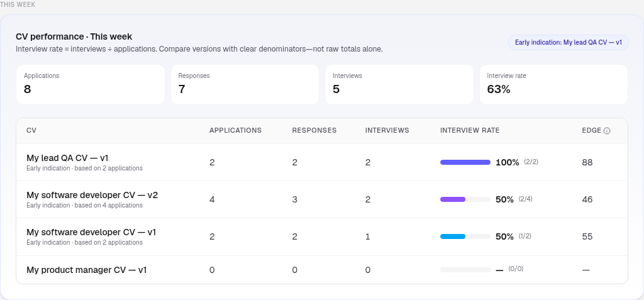Click the 'CV performance · This week' heading
Image resolution: width=644 pixels, height=300 pixels.
coord(74,36)
